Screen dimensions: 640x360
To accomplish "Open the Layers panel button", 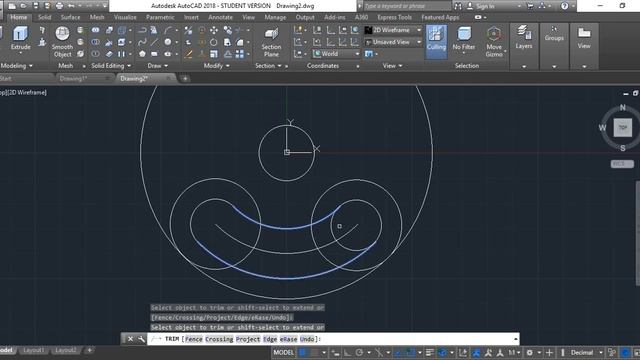I will tap(524, 38).
